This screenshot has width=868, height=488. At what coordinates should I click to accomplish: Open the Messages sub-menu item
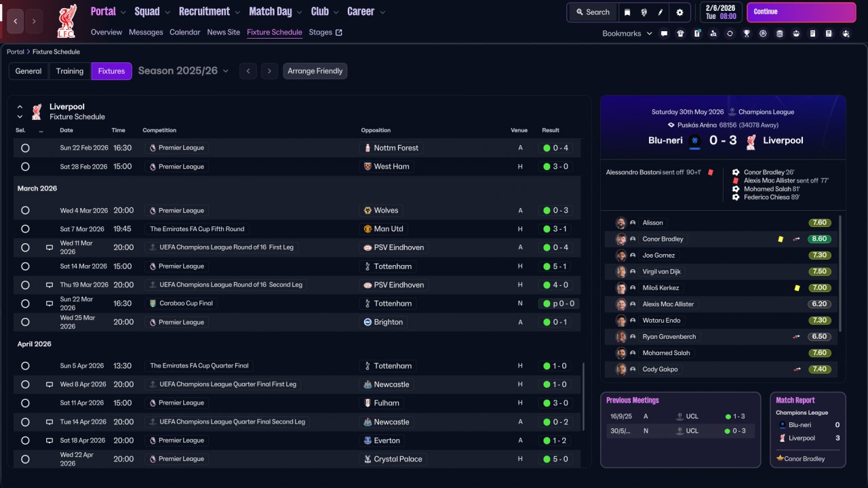click(x=146, y=33)
